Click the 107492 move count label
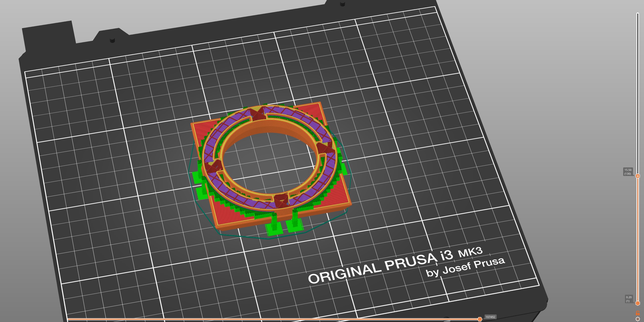 [490, 317]
